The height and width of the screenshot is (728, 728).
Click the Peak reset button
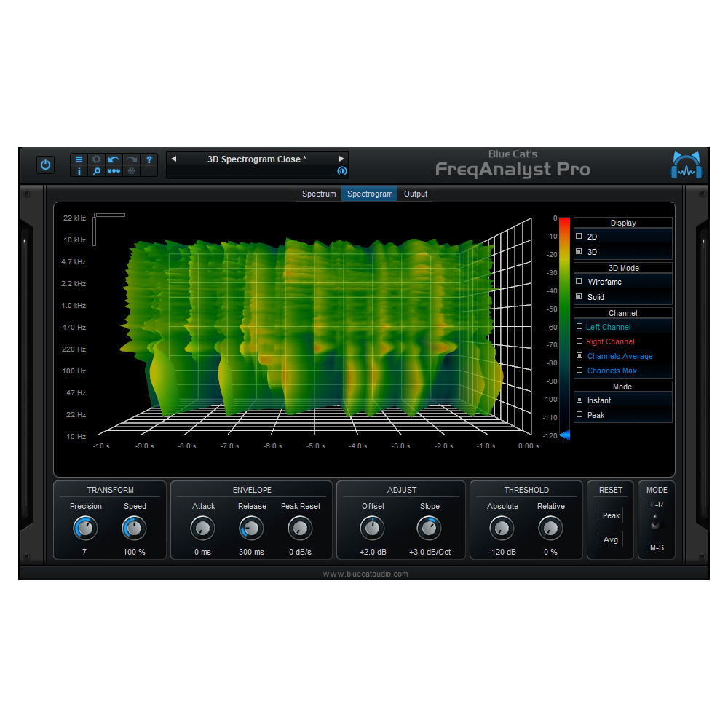click(610, 515)
